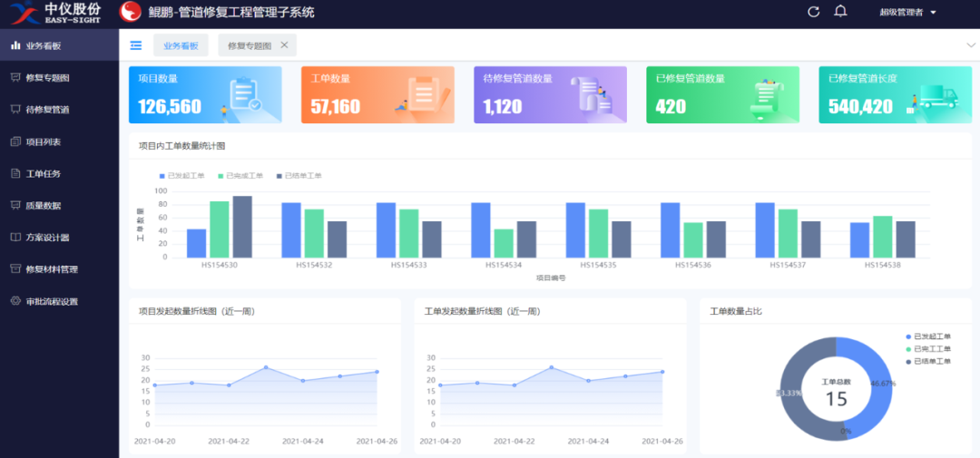The image size is (980, 458).
Task: Click the 审批流程设置 gear icon
Action: click(x=15, y=301)
